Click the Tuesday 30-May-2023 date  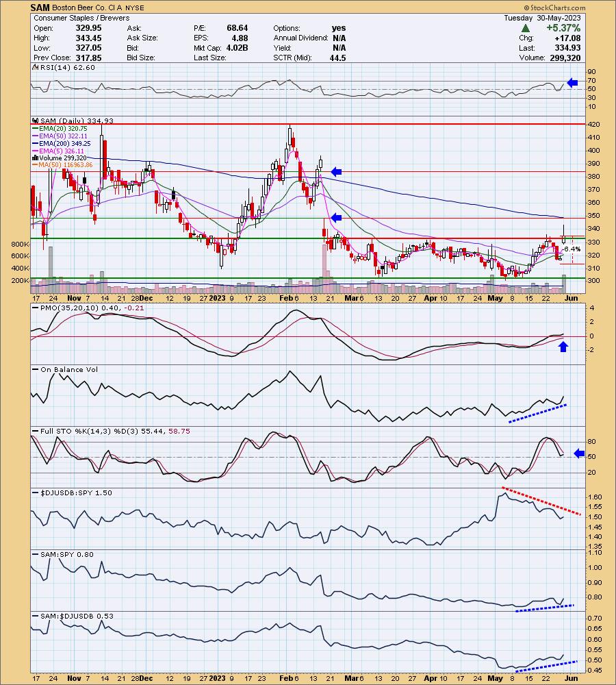point(542,18)
